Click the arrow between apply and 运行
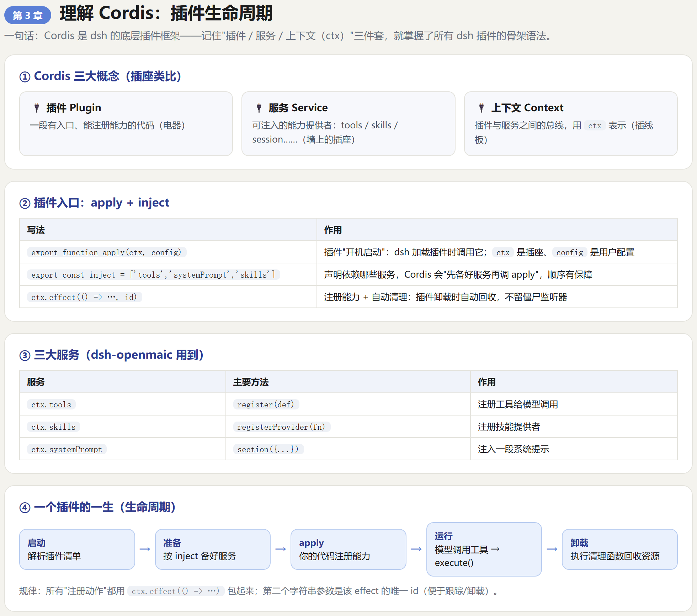The width and height of the screenshot is (697, 616). coord(416,549)
